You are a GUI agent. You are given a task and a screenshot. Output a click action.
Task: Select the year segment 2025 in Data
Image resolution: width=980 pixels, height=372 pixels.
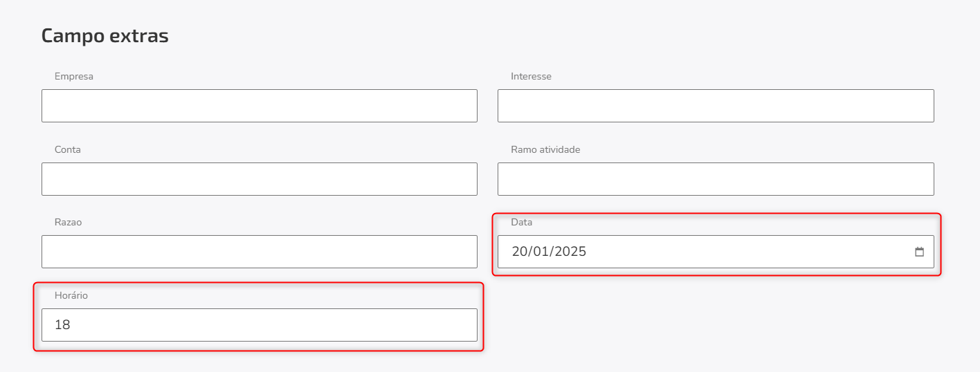[x=571, y=252]
